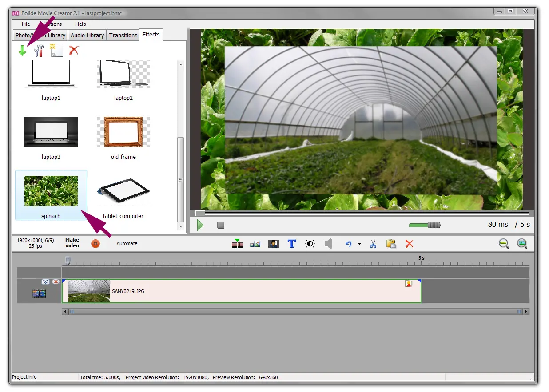Cut with the scissors icon
This screenshot has width=549, height=392.
[x=373, y=244]
